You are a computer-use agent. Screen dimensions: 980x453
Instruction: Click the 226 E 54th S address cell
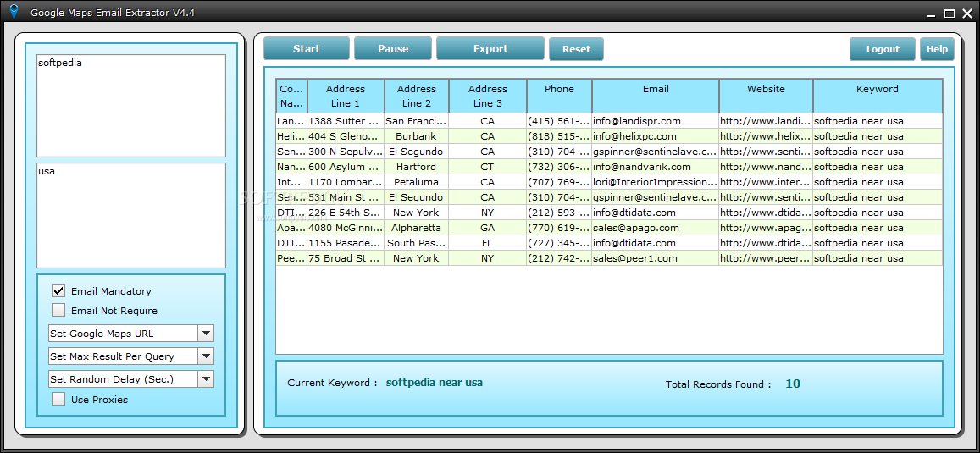346,213
